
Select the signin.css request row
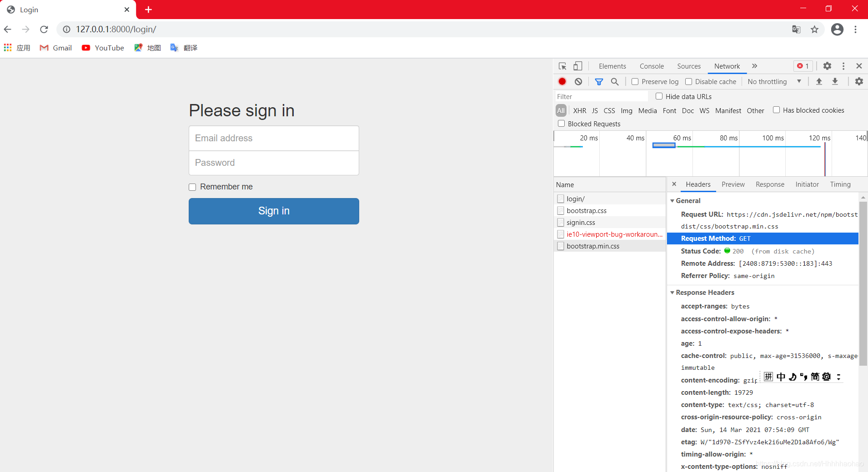pyautogui.click(x=610, y=223)
